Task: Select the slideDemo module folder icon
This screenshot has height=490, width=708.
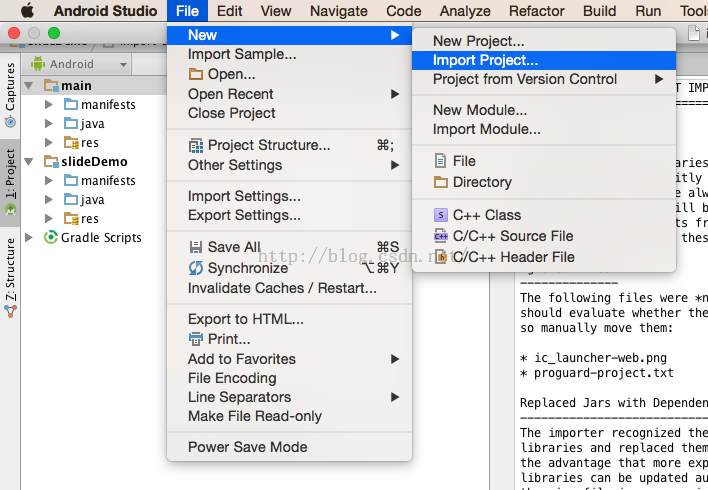Action: tap(51, 161)
